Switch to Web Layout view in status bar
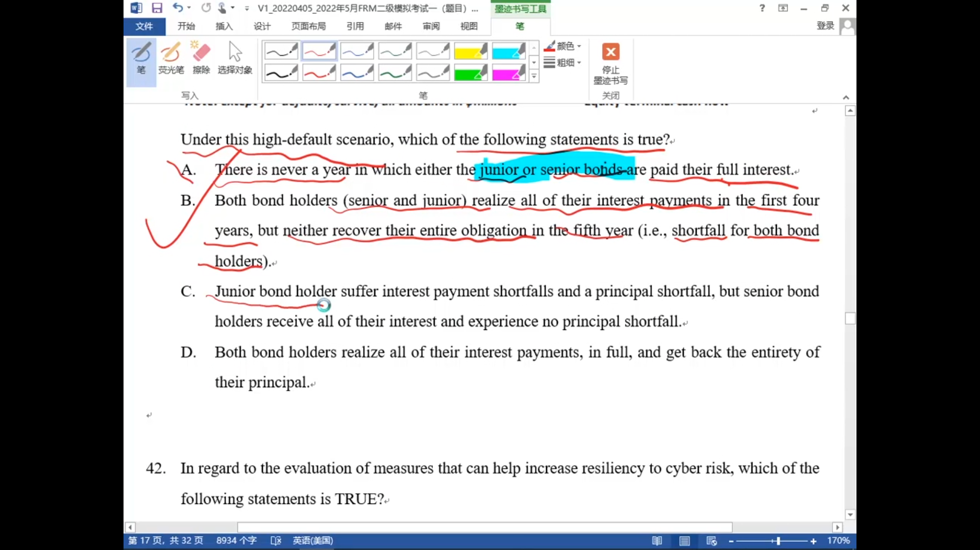 click(x=712, y=541)
